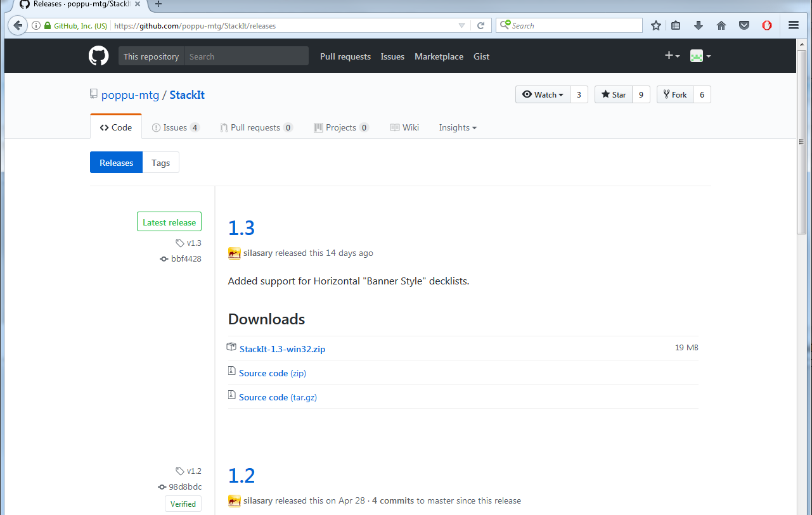Click silasary's avatar next to the 1.3 release
812x515 pixels.
click(x=233, y=253)
